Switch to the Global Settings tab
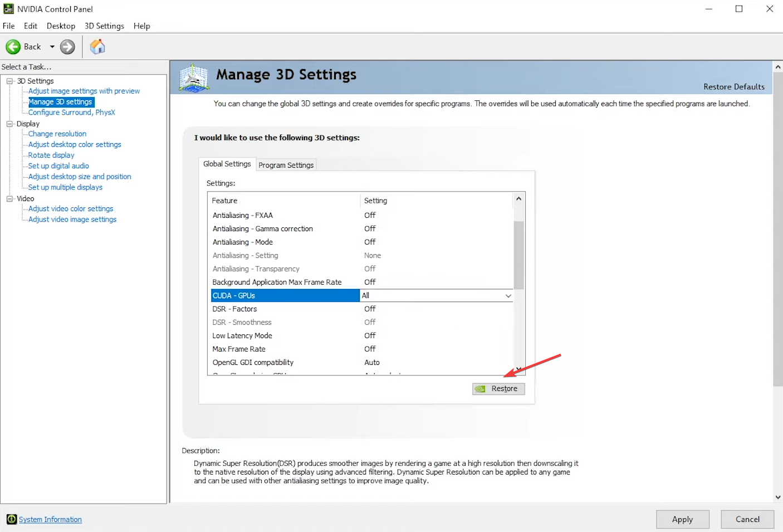 tap(227, 164)
